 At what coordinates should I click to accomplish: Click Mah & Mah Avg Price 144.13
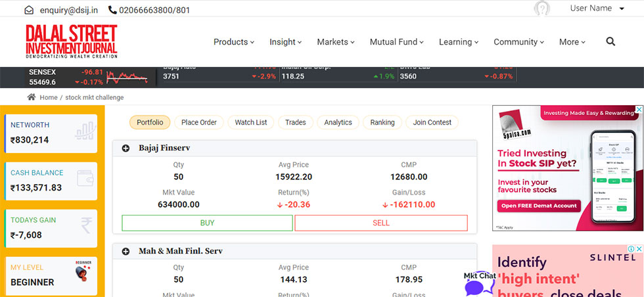pyautogui.click(x=294, y=280)
